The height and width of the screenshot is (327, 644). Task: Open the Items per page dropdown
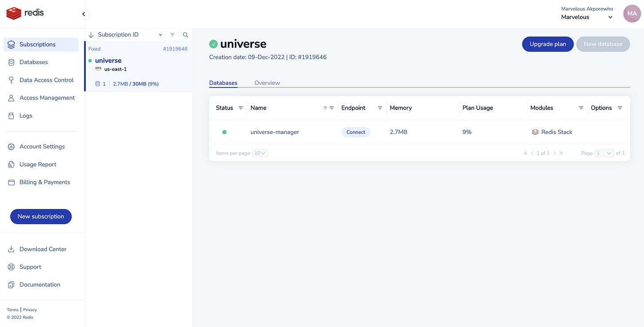[x=260, y=153]
